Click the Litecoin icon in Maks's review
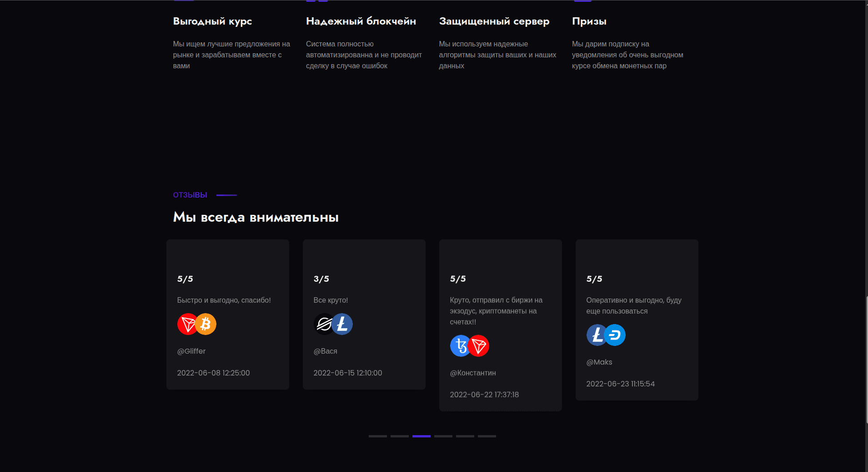This screenshot has width=868, height=472. [x=596, y=335]
